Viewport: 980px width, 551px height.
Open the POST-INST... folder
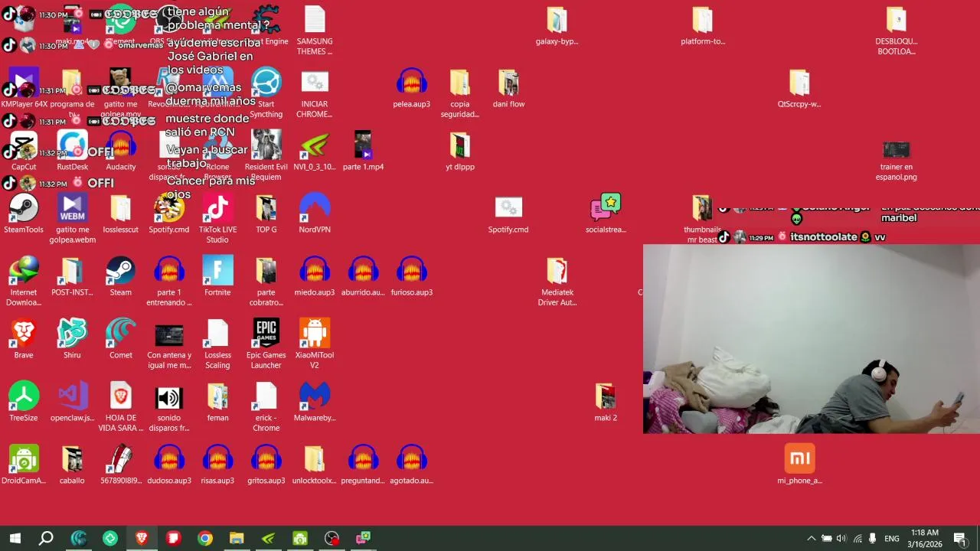coord(72,277)
